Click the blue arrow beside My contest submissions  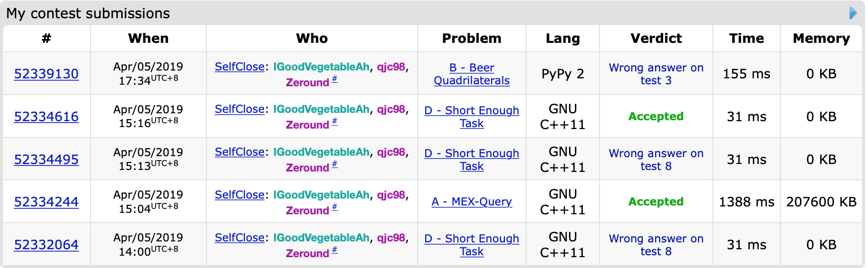click(x=853, y=13)
